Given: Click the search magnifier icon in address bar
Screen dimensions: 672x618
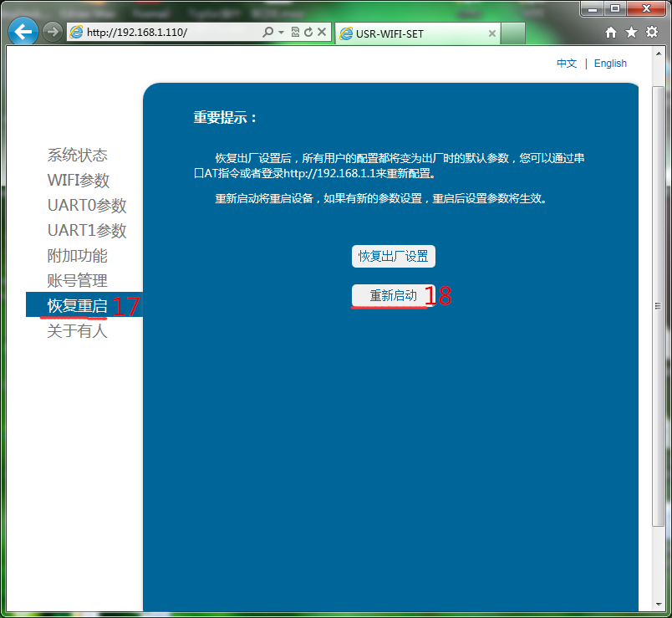Looking at the screenshot, I should (267, 33).
